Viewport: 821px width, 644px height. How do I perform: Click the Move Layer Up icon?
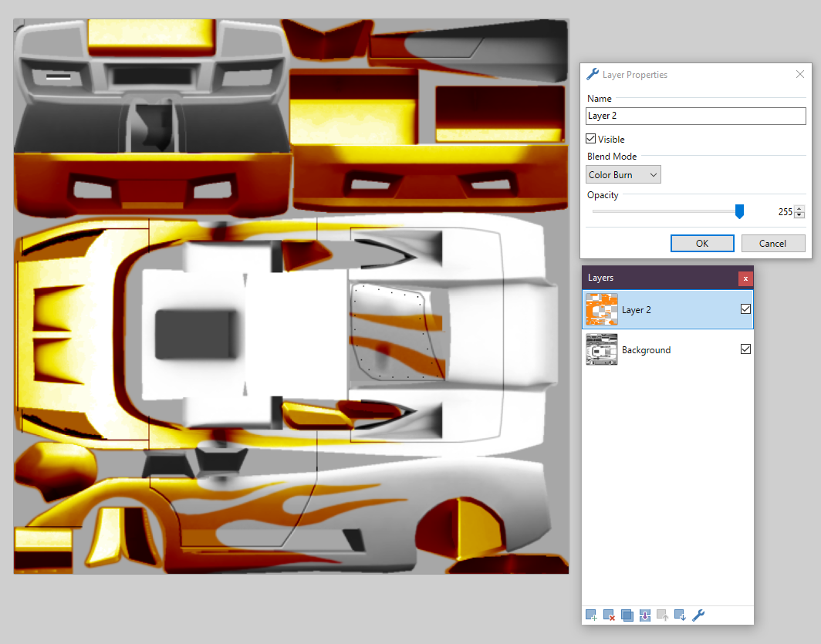662,615
